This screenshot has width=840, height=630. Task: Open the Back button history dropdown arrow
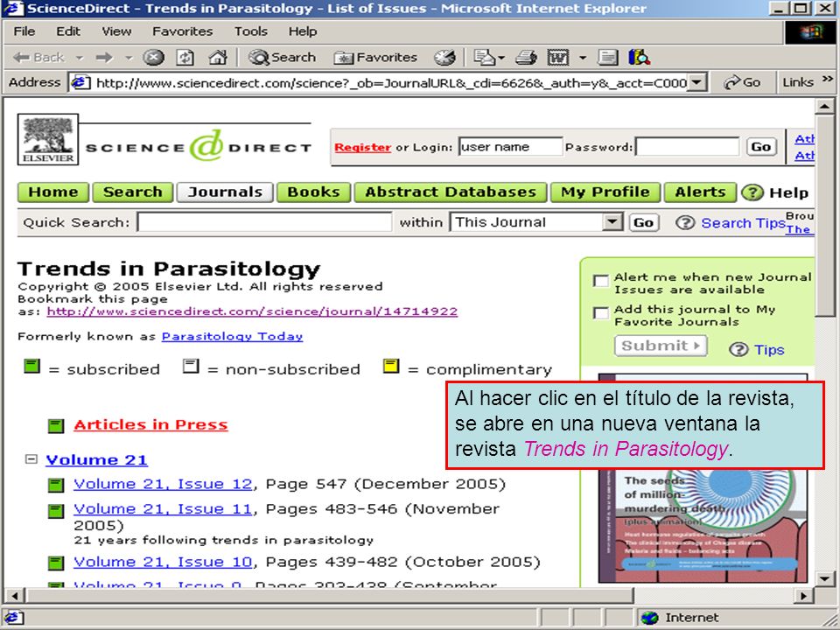80,58
